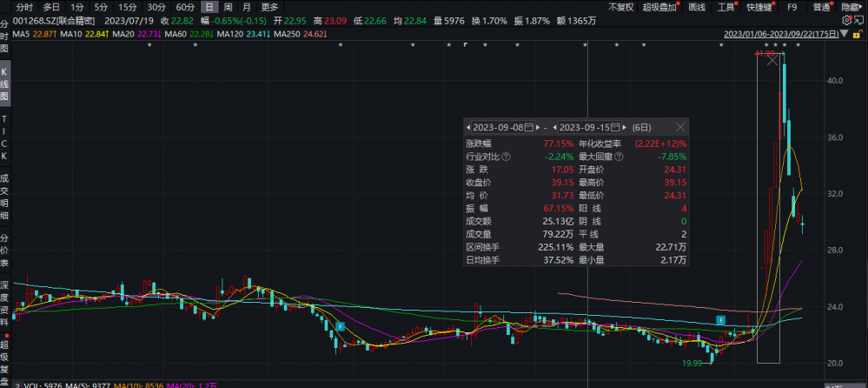Open the 不复权 adjustment option
868x388 pixels.
pyautogui.click(x=621, y=7)
